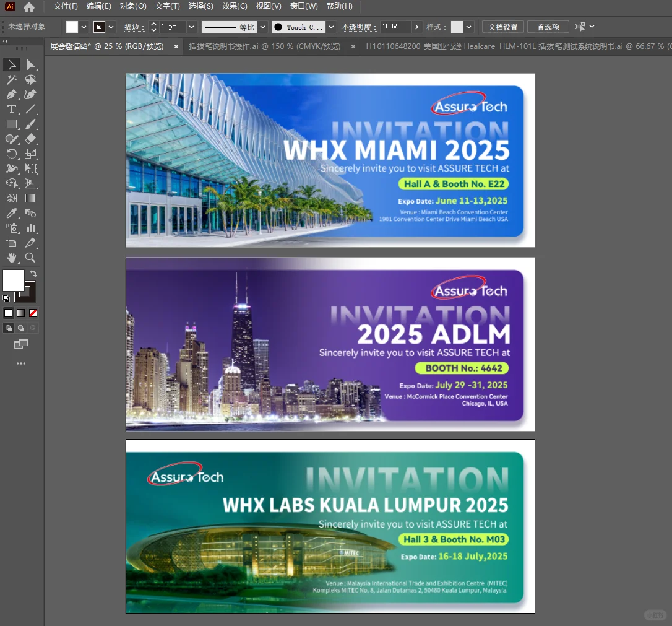Click the 首选项 button
Screen dimensions: 672x626
point(548,27)
